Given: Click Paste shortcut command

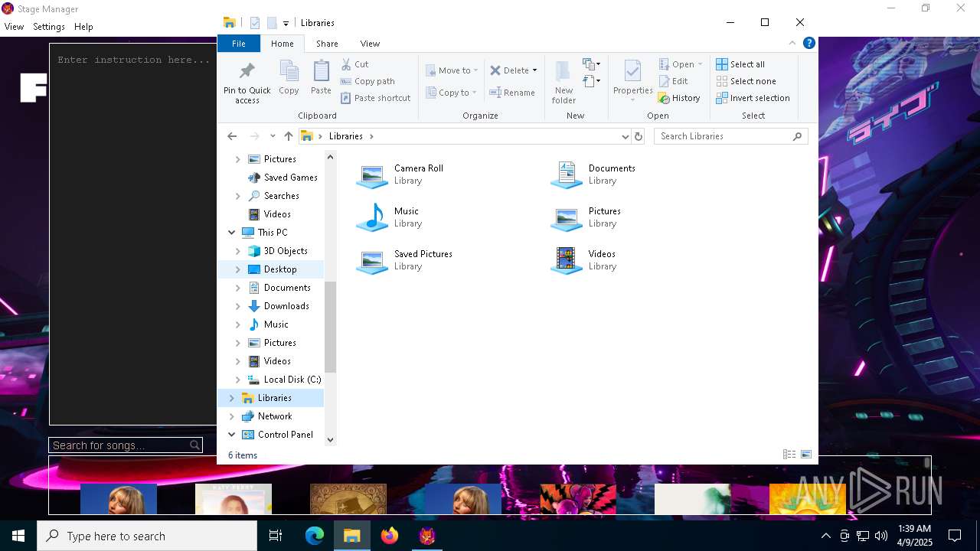Looking at the screenshot, I should (375, 98).
